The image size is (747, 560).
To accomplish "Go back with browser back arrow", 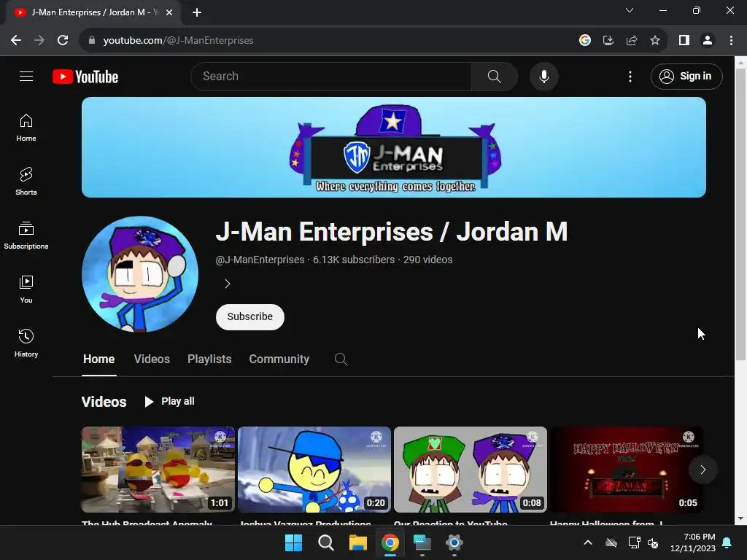I will point(16,41).
